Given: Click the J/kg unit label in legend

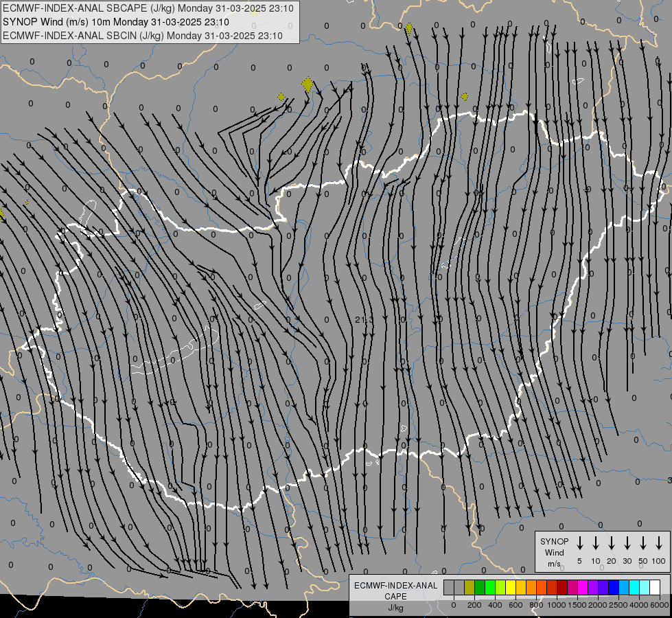Looking at the screenshot, I should [395, 608].
